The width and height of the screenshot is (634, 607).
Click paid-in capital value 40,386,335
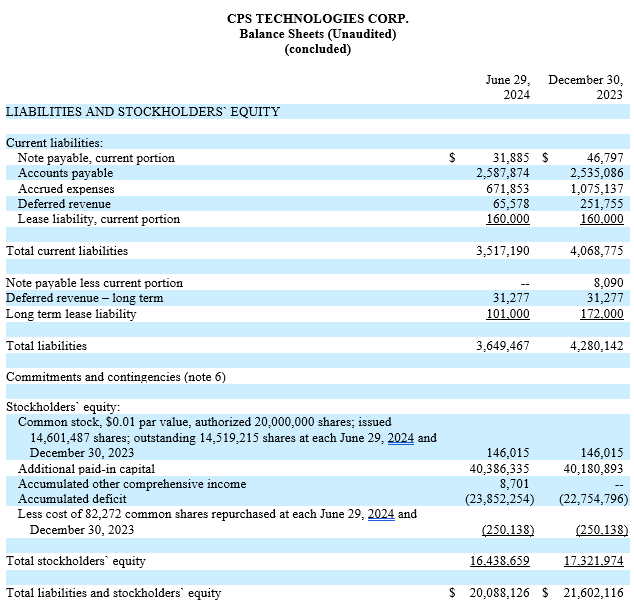point(499,469)
